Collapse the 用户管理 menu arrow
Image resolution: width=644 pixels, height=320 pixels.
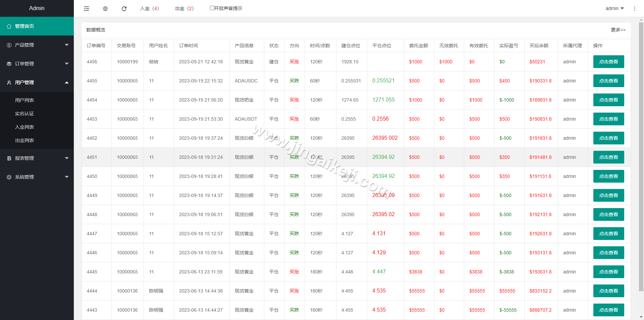tap(66, 82)
